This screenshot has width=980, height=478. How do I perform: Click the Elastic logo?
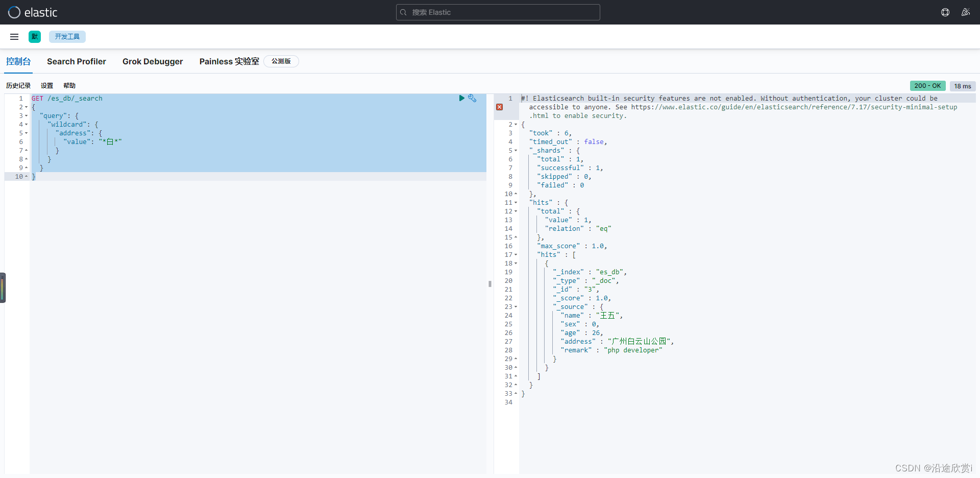pyautogui.click(x=33, y=12)
